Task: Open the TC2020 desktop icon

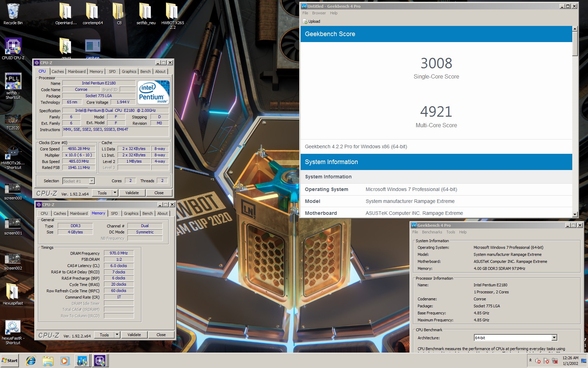Action: tap(13, 121)
